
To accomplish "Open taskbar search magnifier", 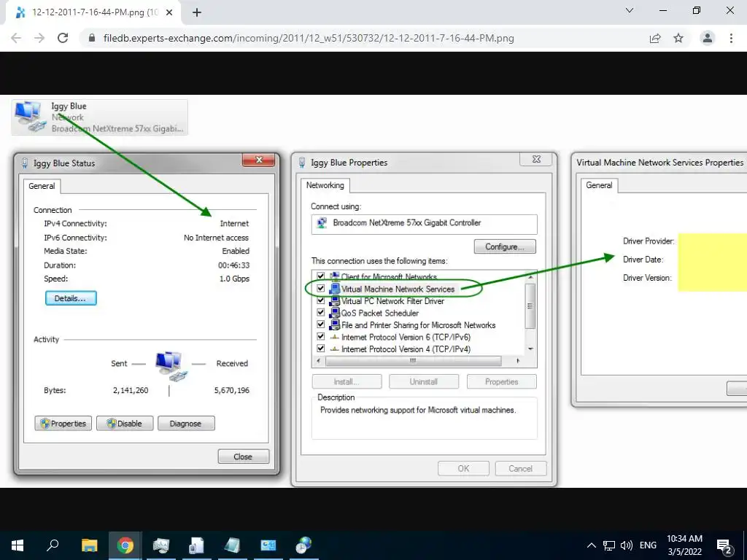I will click(53, 545).
